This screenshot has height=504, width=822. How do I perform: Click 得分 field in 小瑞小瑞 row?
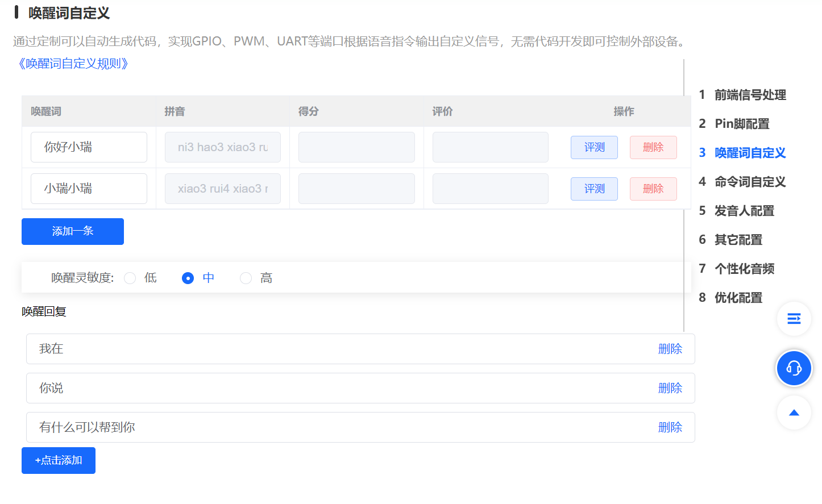coord(356,189)
